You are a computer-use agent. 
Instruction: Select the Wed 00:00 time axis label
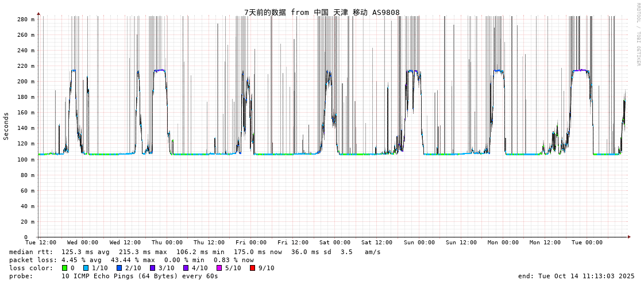point(83,243)
